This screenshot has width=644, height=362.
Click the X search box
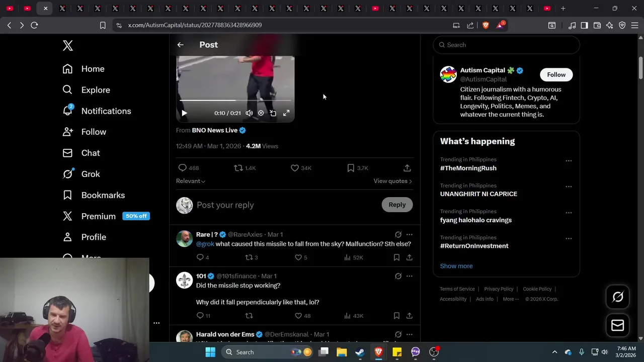(x=506, y=45)
